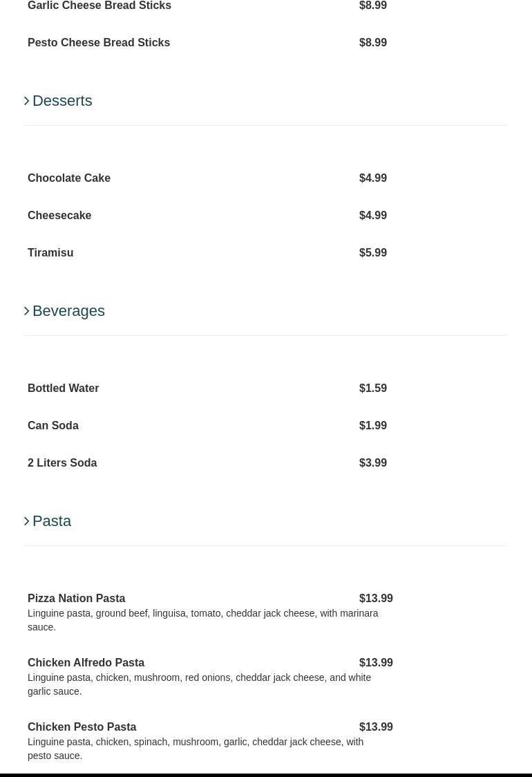Choose the 2 Liters Soda item
Viewport: 532px width, 777px height.
click(62, 463)
